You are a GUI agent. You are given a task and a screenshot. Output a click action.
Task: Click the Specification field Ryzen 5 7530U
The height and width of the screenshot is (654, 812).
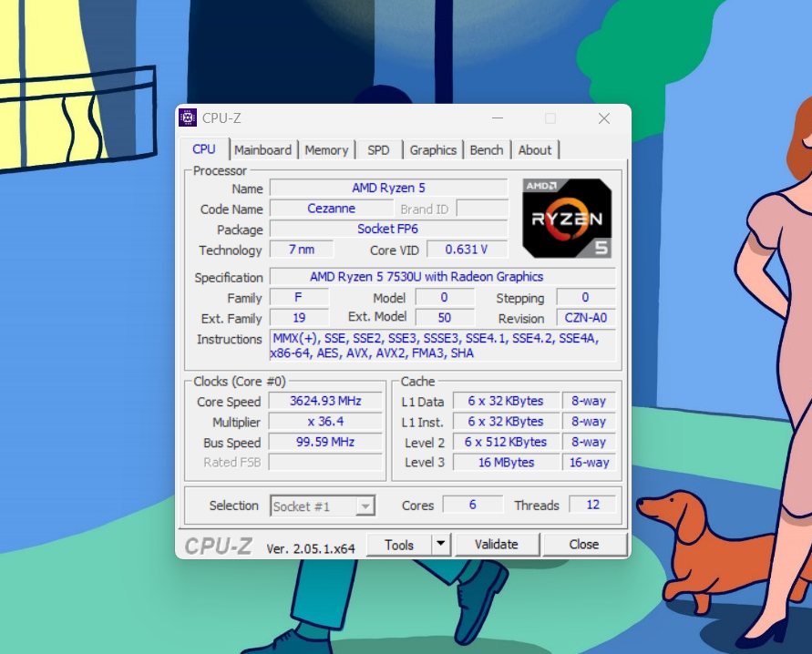pos(443,277)
